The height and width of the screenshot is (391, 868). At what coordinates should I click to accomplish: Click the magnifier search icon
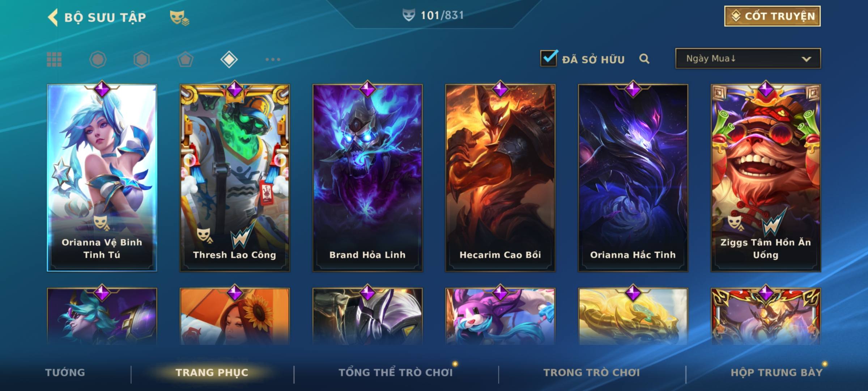pyautogui.click(x=644, y=59)
